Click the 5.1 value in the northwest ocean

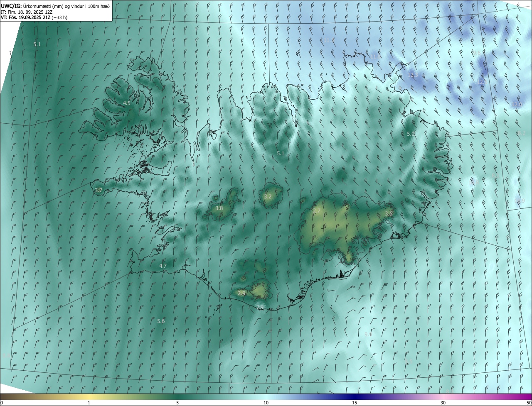[37, 44]
